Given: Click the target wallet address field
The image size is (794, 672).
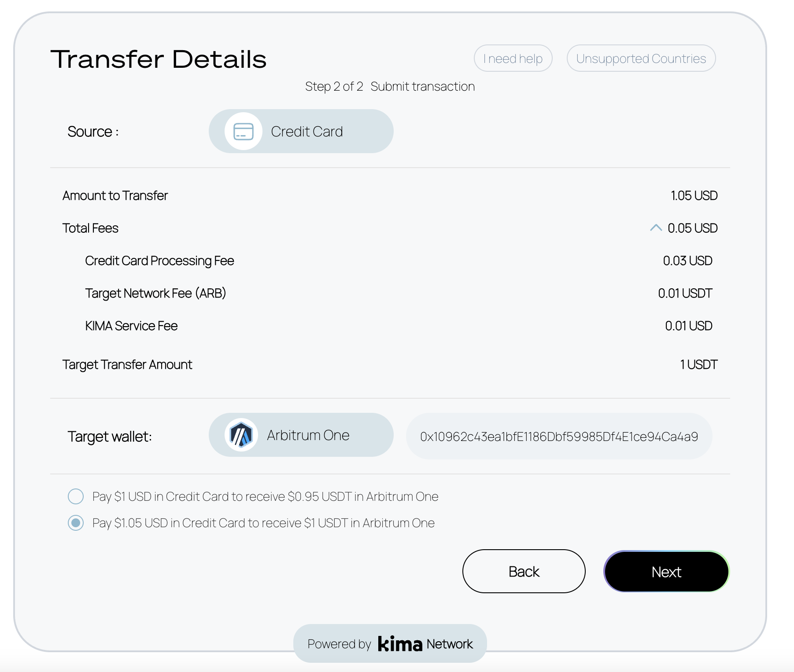Looking at the screenshot, I should (558, 436).
